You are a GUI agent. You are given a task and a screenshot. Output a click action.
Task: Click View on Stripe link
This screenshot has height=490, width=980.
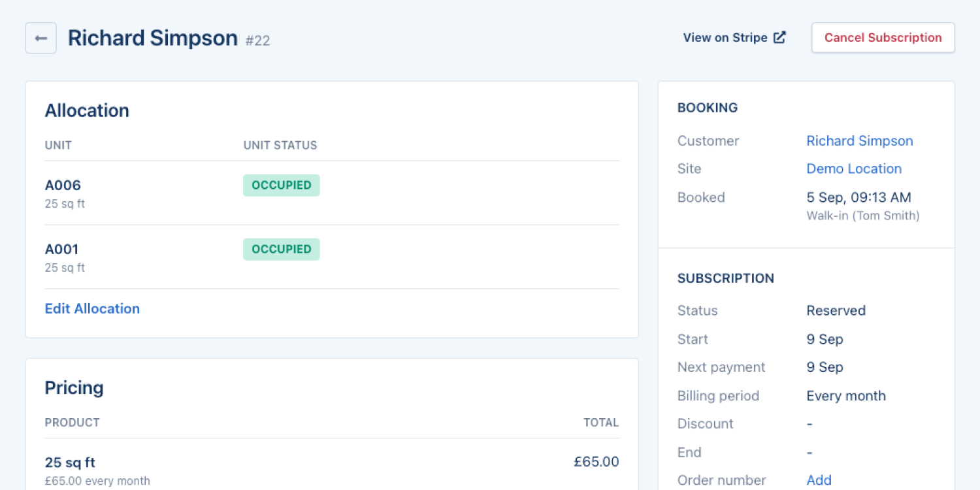tap(725, 38)
